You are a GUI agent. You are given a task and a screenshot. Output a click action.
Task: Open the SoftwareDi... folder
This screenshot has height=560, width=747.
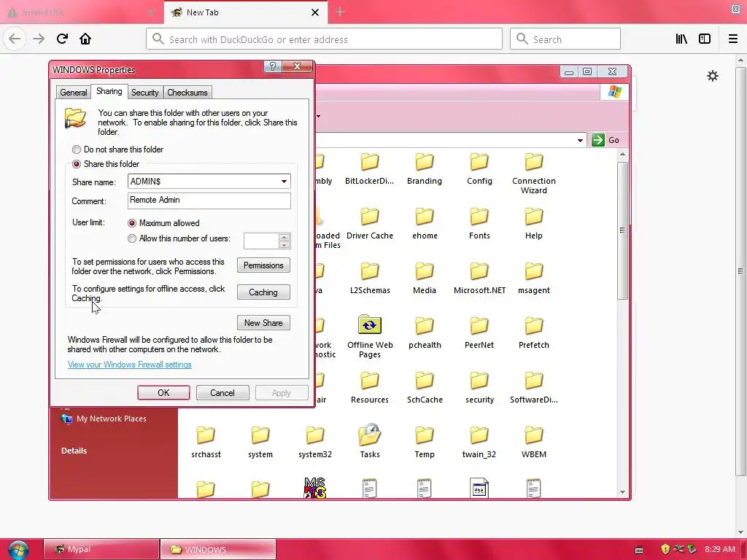[533, 388]
